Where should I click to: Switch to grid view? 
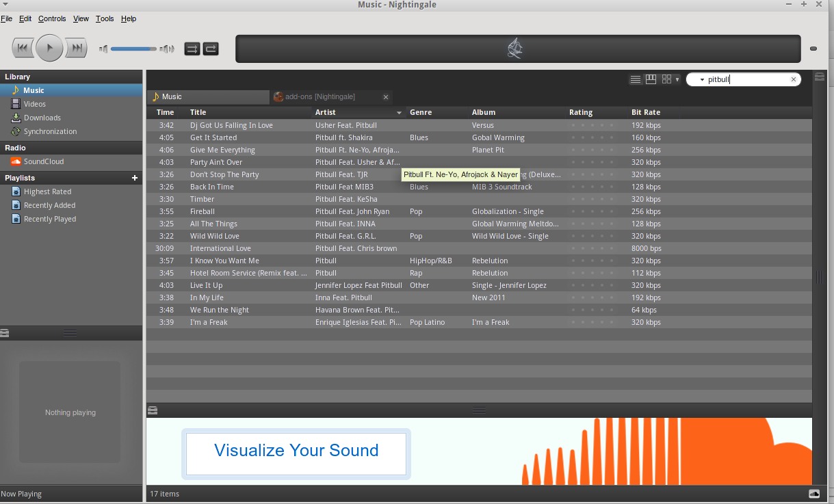click(667, 79)
